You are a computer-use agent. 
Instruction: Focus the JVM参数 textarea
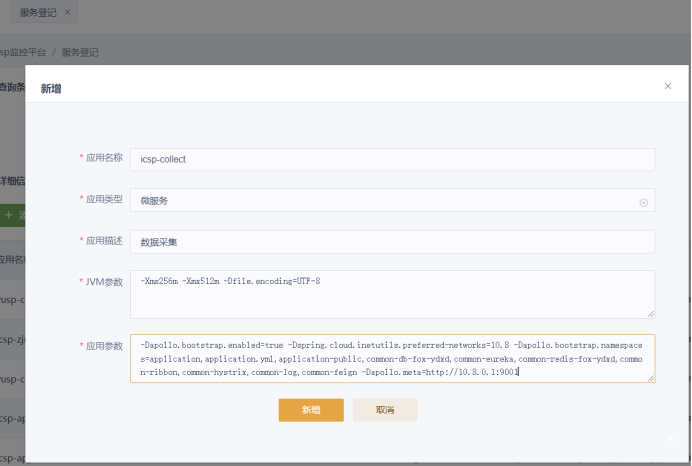point(392,294)
